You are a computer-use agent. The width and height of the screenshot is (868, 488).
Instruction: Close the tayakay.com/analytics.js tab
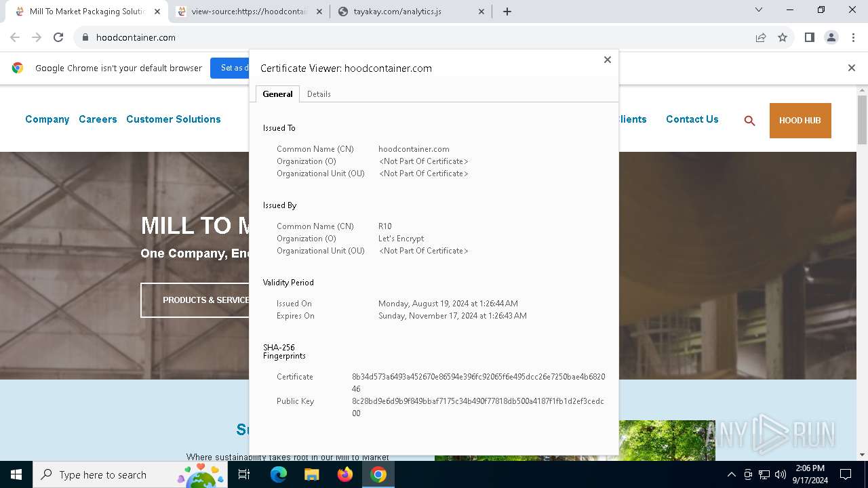click(481, 12)
